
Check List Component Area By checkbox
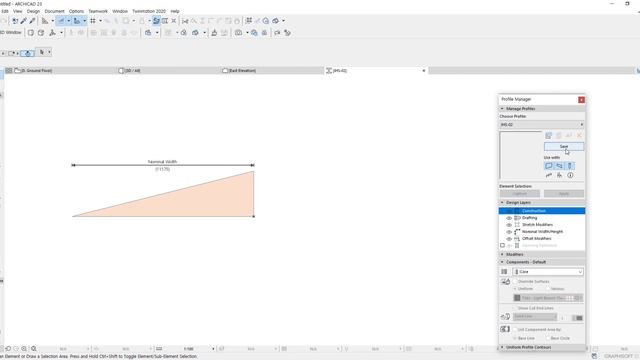pos(515,329)
